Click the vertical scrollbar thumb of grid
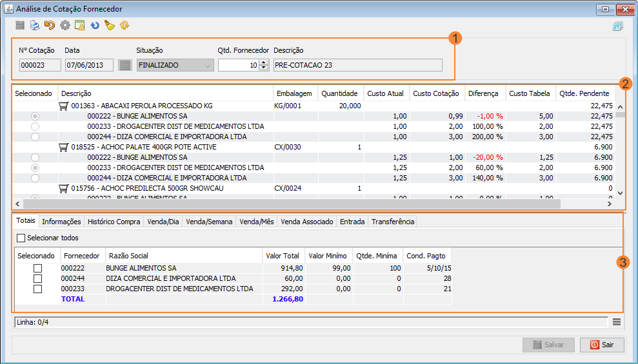This screenshot has width=638, height=364. (620, 115)
